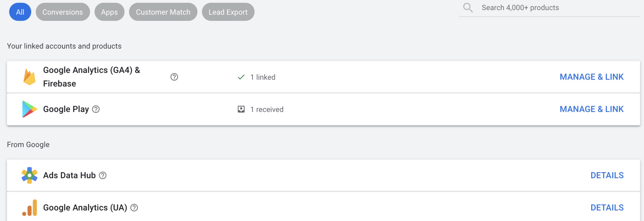Click Manage & Link for Google Play

(x=591, y=109)
